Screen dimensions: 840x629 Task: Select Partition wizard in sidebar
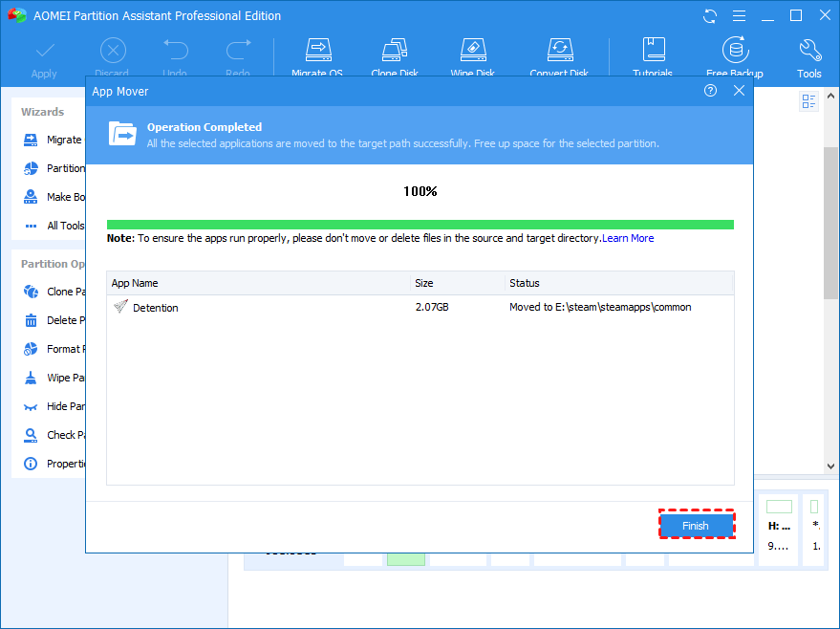pyautogui.click(x=54, y=168)
